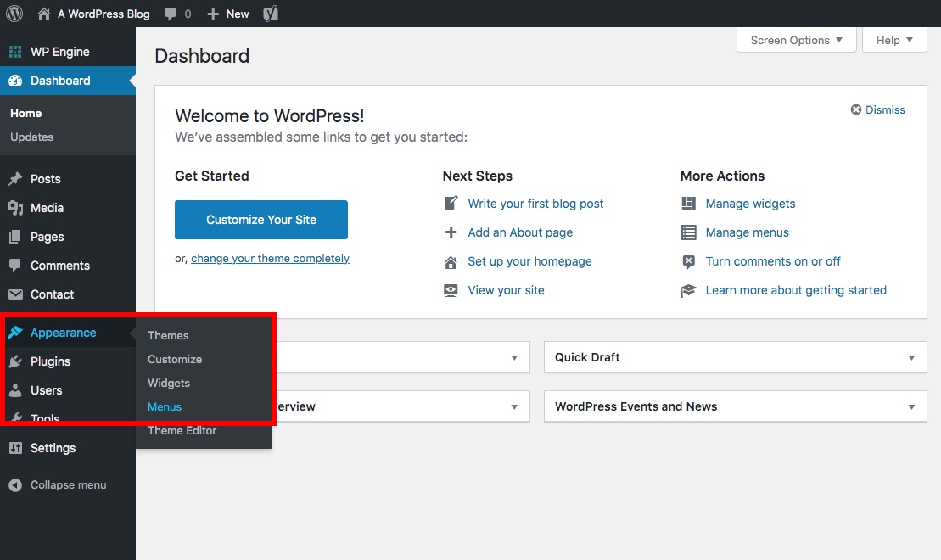The width and height of the screenshot is (941, 560).
Task: Collapse the panel left of Quick Draft
Action: pyautogui.click(x=514, y=358)
